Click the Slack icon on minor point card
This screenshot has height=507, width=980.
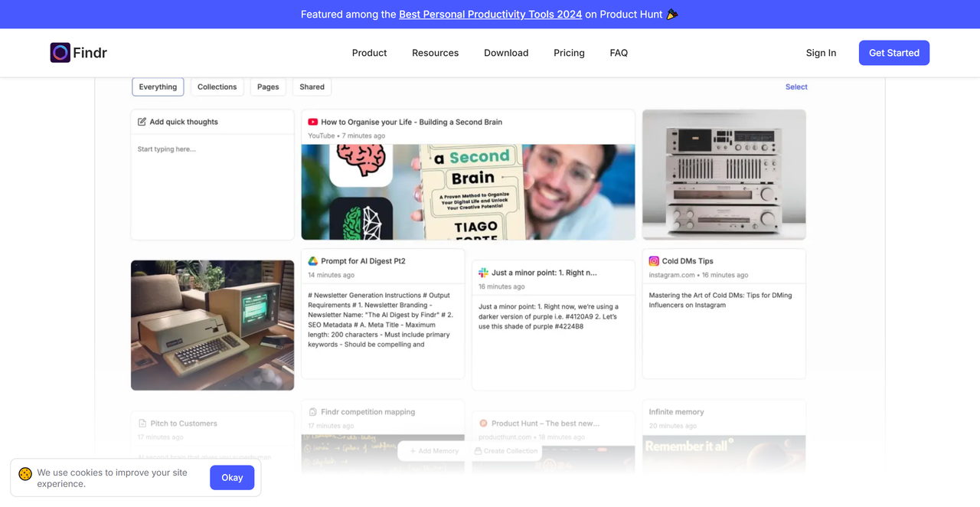pos(483,273)
